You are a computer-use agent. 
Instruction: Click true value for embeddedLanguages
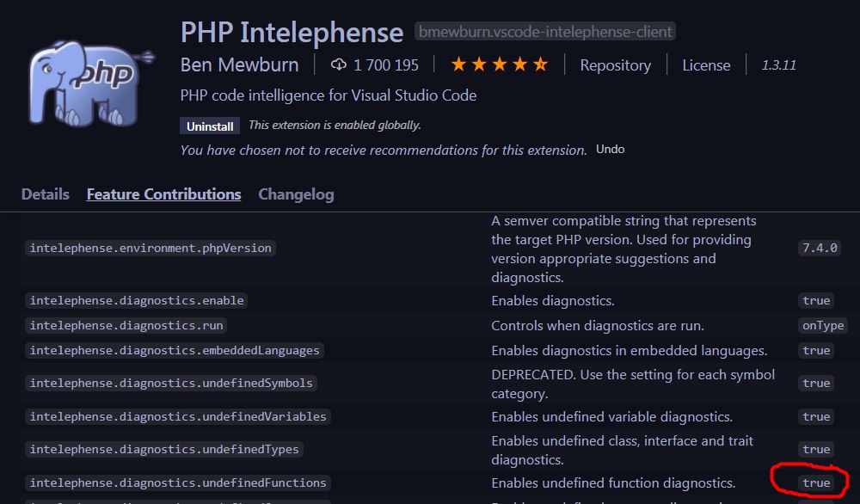click(816, 350)
